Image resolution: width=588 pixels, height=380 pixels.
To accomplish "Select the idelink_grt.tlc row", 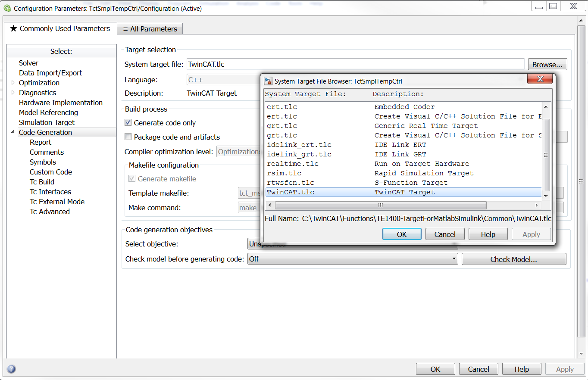I will [x=403, y=154].
